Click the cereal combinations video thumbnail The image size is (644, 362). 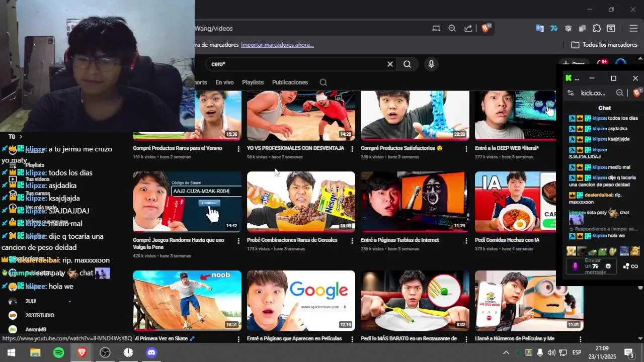[301, 202]
